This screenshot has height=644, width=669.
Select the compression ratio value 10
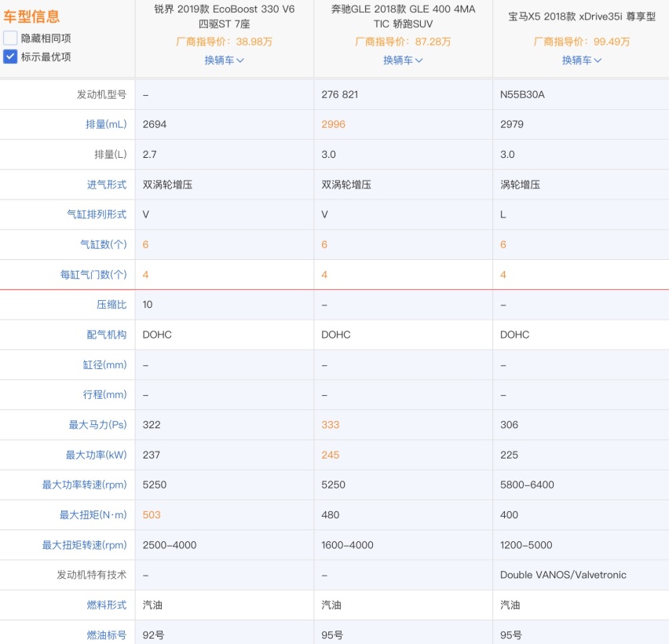tap(148, 304)
